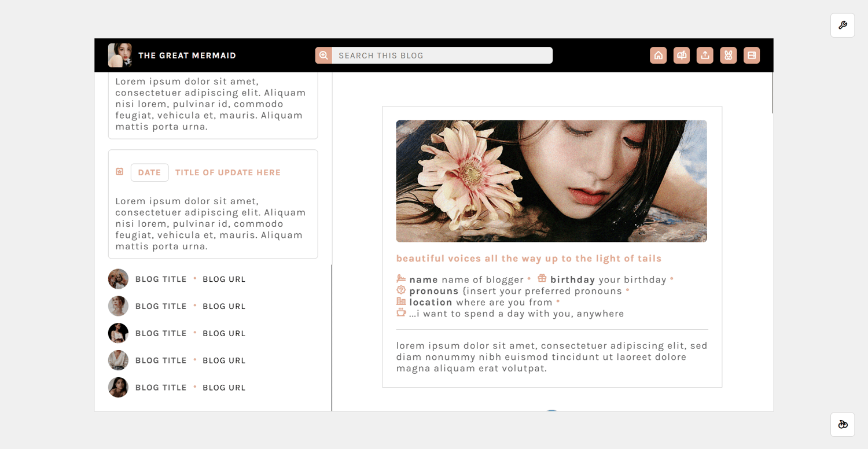Image resolution: width=868 pixels, height=449 pixels.
Task: Click the fourth BLOG TITLE entry
Action: (x=161, y=360)
